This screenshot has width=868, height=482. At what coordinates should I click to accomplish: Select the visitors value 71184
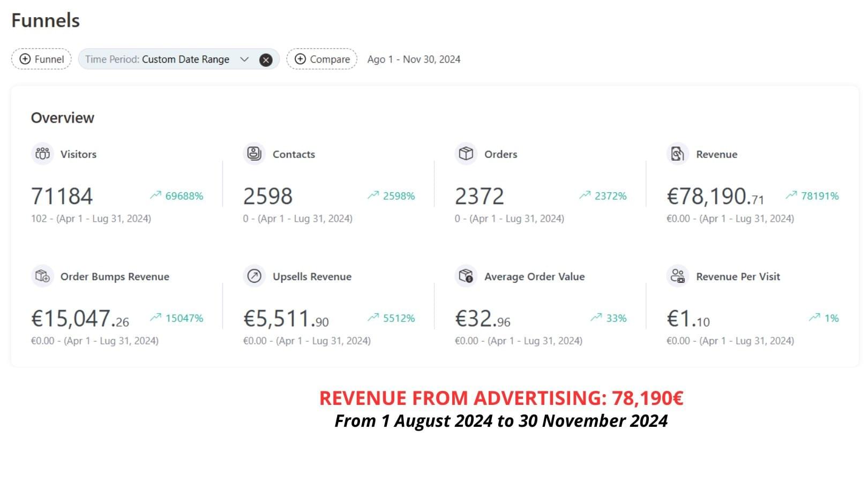point(62,196)
